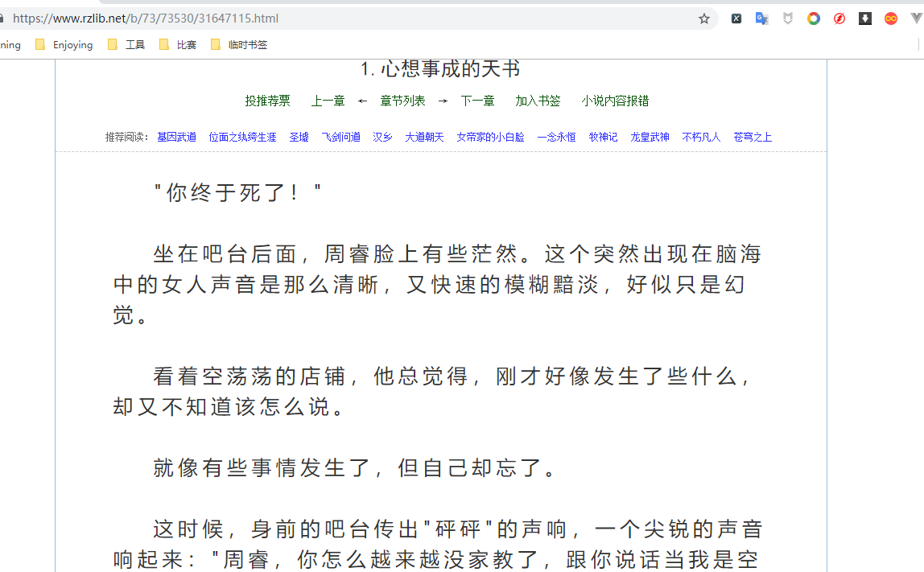
Task: Click the grey V extension icon
Action: click(918, 19)
